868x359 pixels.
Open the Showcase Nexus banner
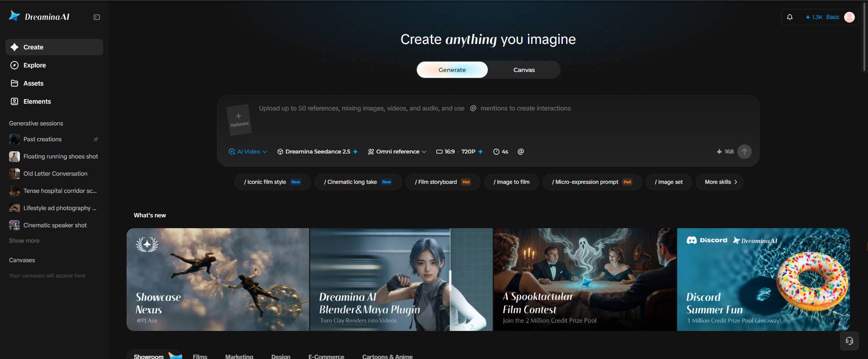point(218,279)
